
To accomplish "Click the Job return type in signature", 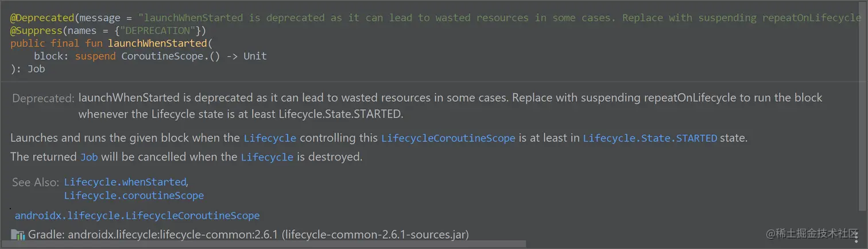I will coord(36,68).
